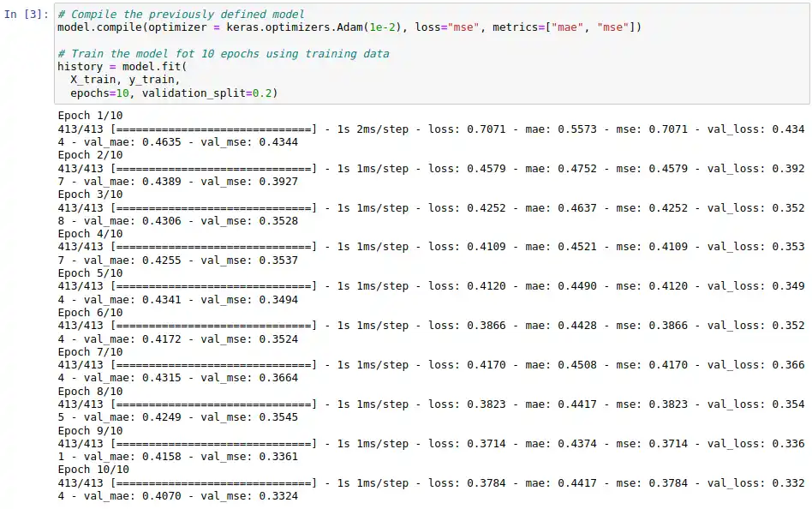Viewport: 812px width, 509px height.
Task: Click the "history = model.fit(" line
Action: 122,66
